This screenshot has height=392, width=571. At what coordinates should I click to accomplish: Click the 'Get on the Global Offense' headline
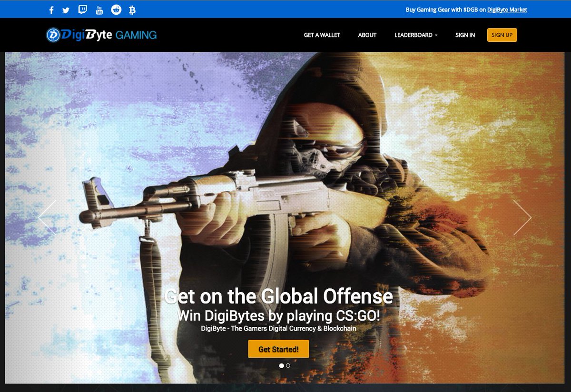[278, 296]
